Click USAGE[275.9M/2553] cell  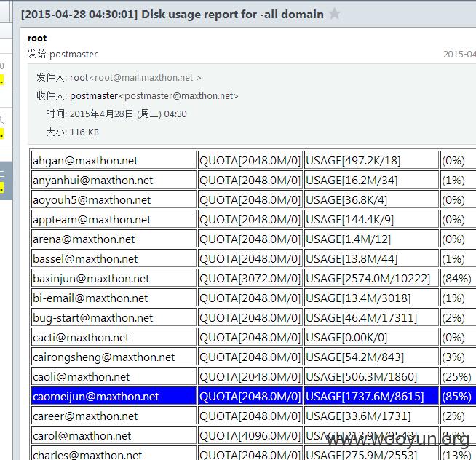pyautogui.click(x=372, y=453)
